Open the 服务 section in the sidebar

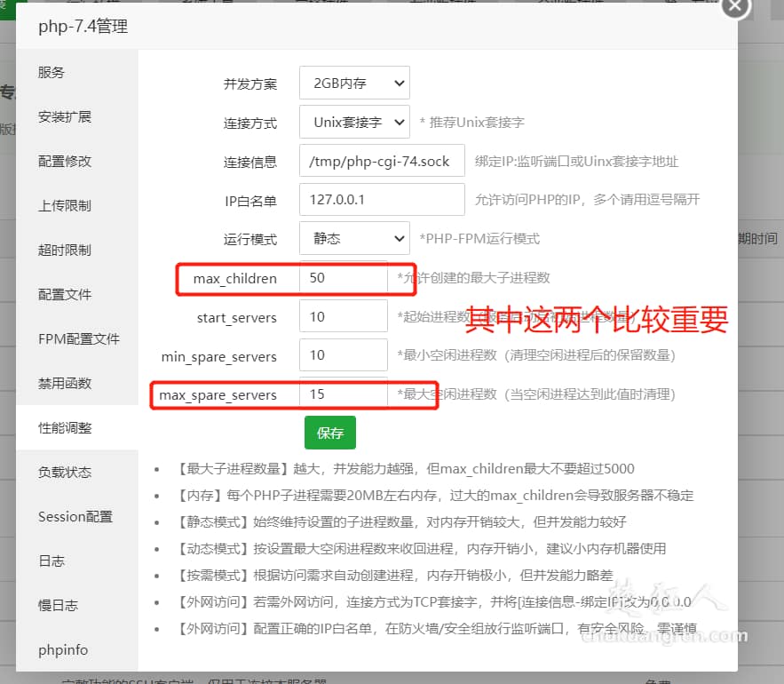click(50, 73)
